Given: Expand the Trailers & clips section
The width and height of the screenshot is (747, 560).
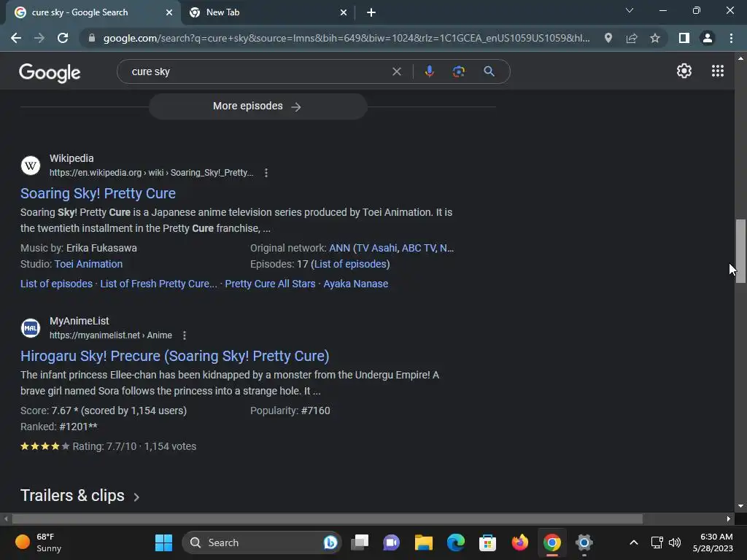Looking at the screenshot, I should 80,496.
